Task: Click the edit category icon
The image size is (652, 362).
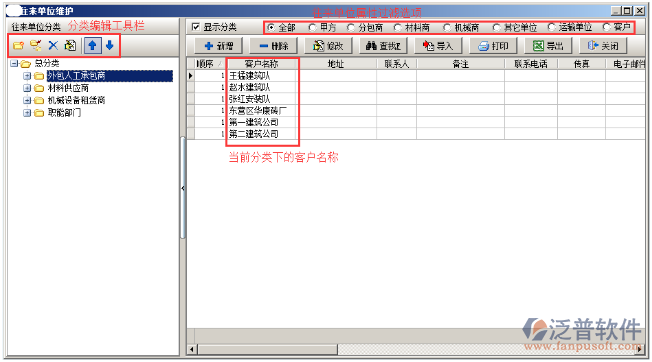Action: [70, 45]
